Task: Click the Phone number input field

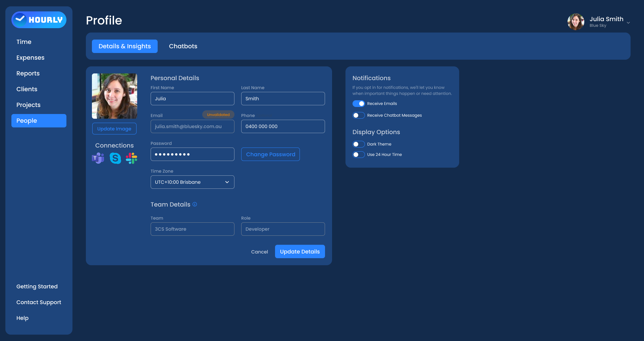Action: point(283,126)
